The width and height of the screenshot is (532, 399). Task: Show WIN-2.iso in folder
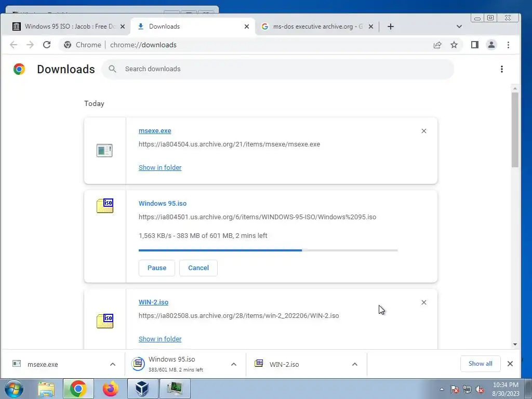(x=160, y=339)
